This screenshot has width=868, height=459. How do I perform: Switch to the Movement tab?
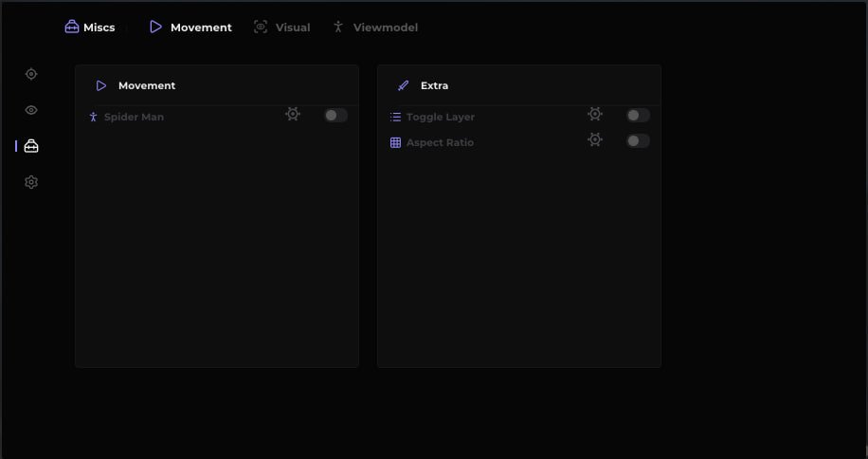click(191, 28)
